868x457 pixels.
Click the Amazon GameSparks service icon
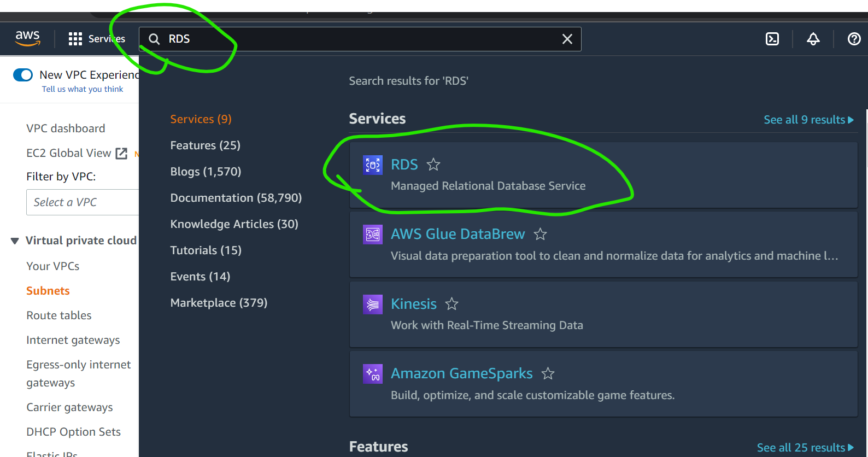coord(373,374)
